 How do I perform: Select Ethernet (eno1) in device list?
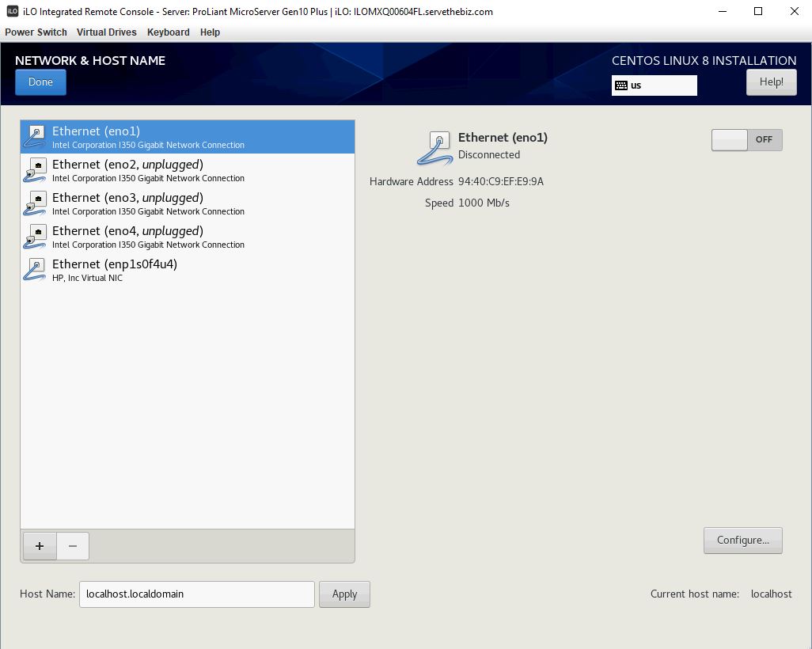(x=188, y=137)
